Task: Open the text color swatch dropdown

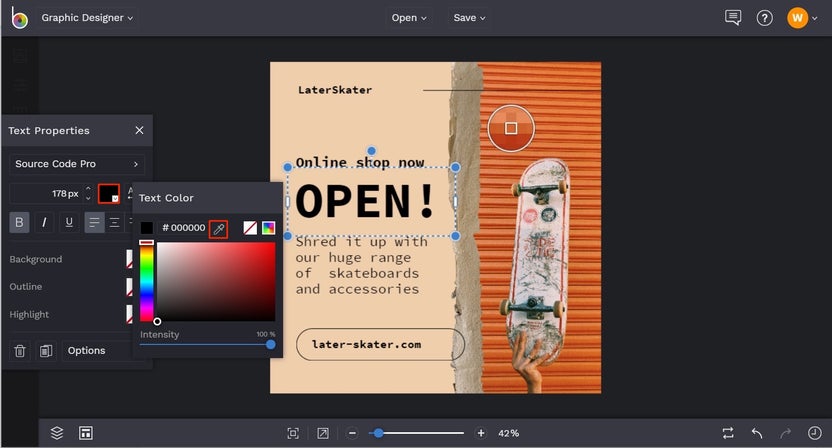Action: click(109, 194)
